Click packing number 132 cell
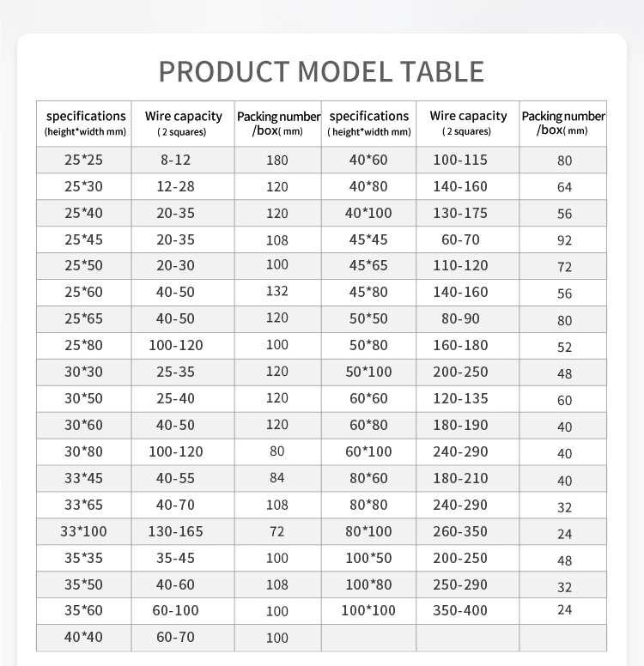This screenshot has height=666, width=644. point(276,292)
